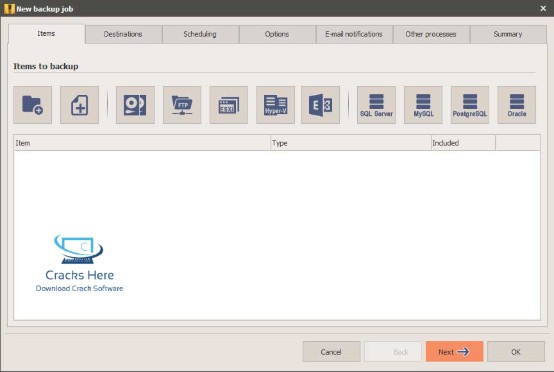Screen dimensions: 554x372
Task: Add an Oracle database backup
Action: 517,105
